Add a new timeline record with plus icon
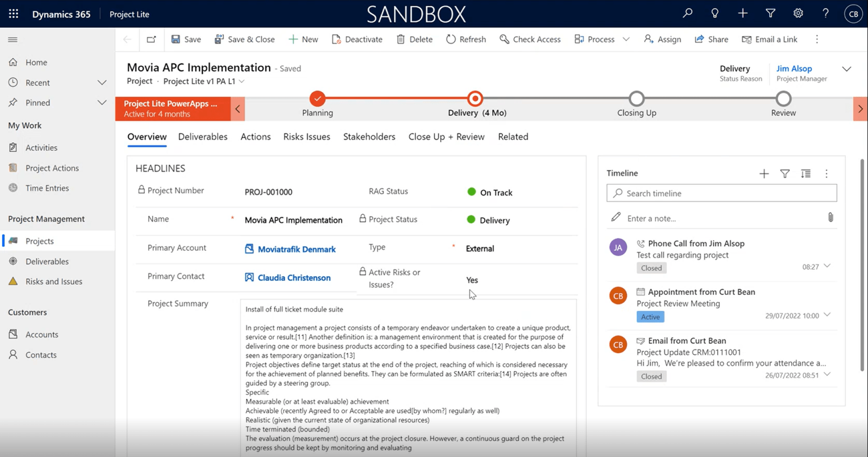 [x=764, y=173]
